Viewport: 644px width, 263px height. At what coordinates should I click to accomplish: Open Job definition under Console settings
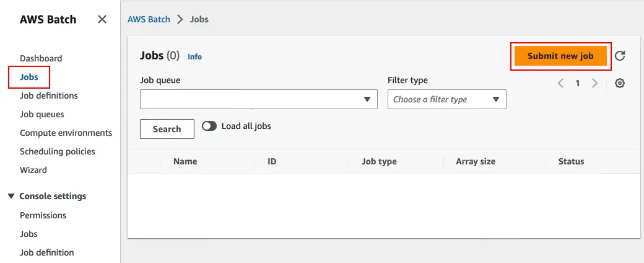click(47, 252)
